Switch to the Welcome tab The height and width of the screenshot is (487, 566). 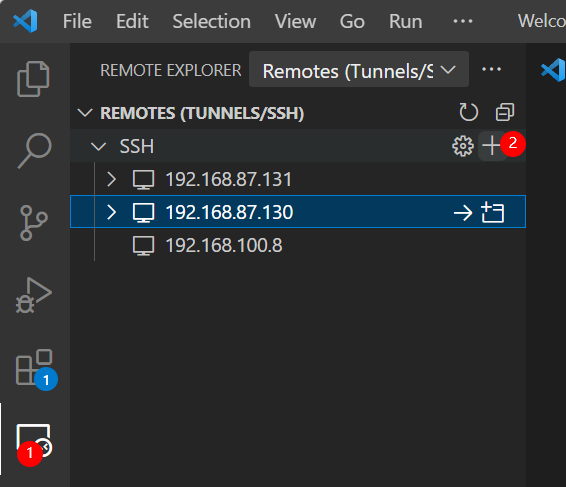541,21
